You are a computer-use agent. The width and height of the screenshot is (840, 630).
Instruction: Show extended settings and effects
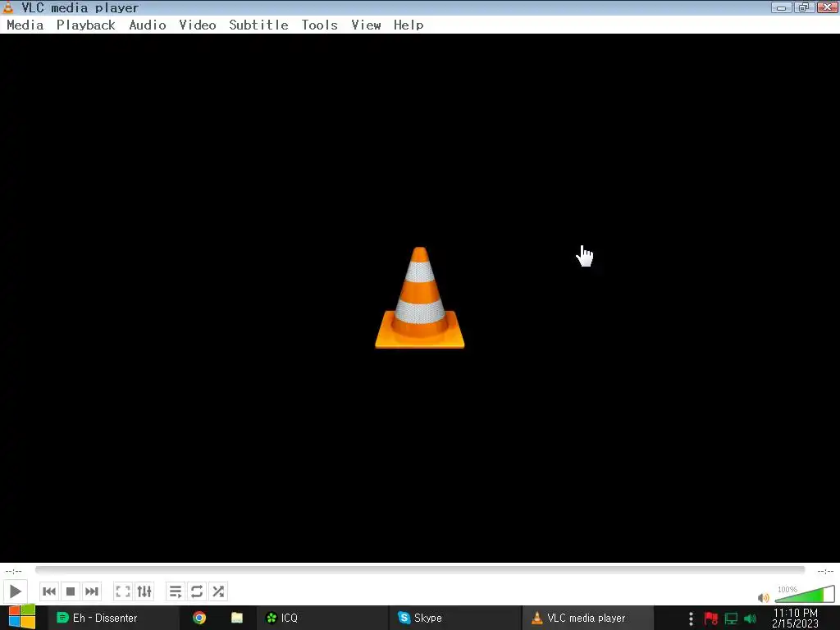tap(144, 591)
